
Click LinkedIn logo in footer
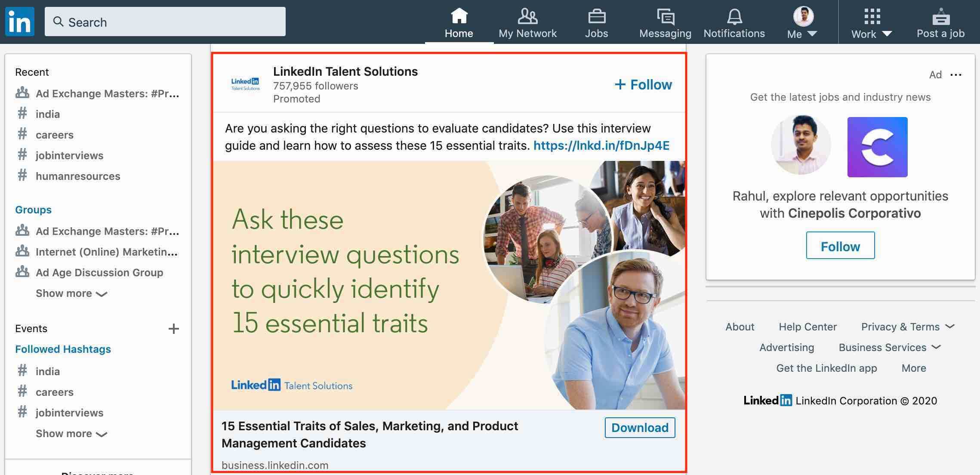767,401
